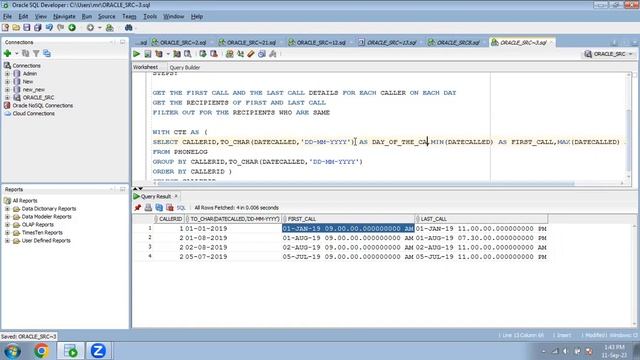Open an unshared SQL worksheet icon
The width and height of the screenshot is (640, 360).
pos(230,54)
